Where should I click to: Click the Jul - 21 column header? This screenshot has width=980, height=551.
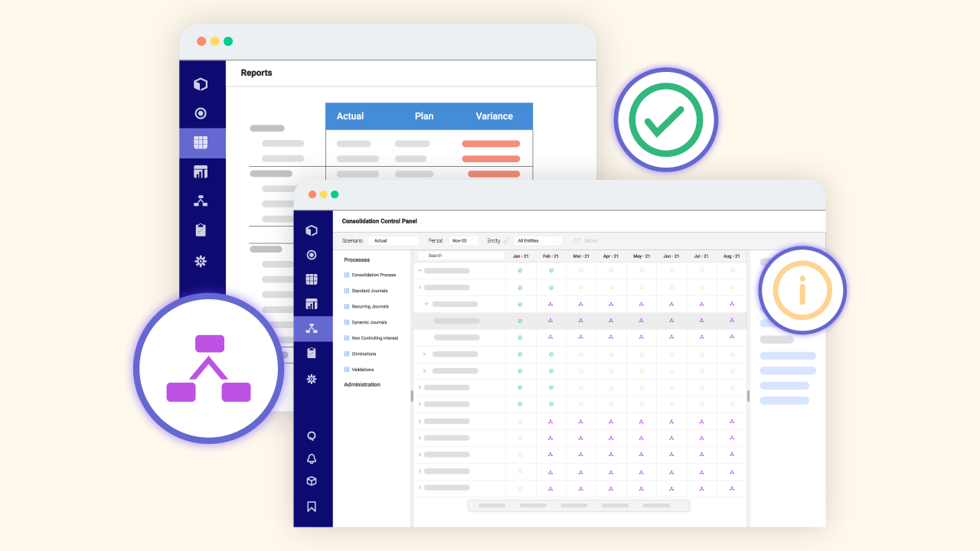coord(702,256)
